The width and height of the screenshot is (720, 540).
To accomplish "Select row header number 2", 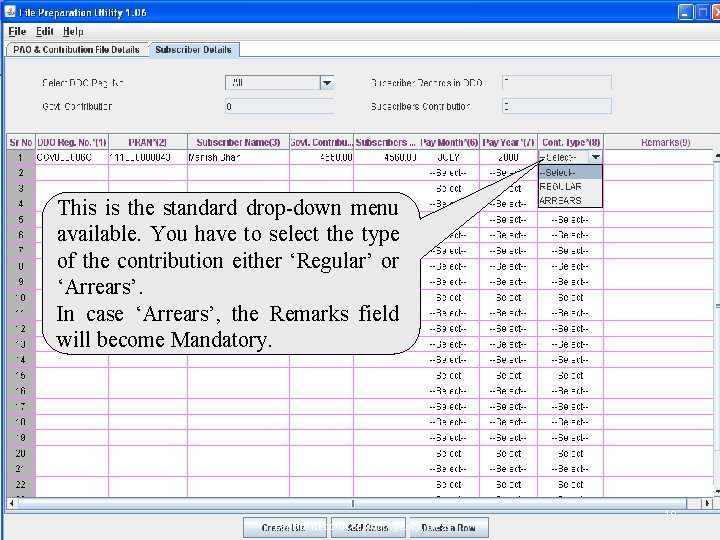I will pos(21,173).
